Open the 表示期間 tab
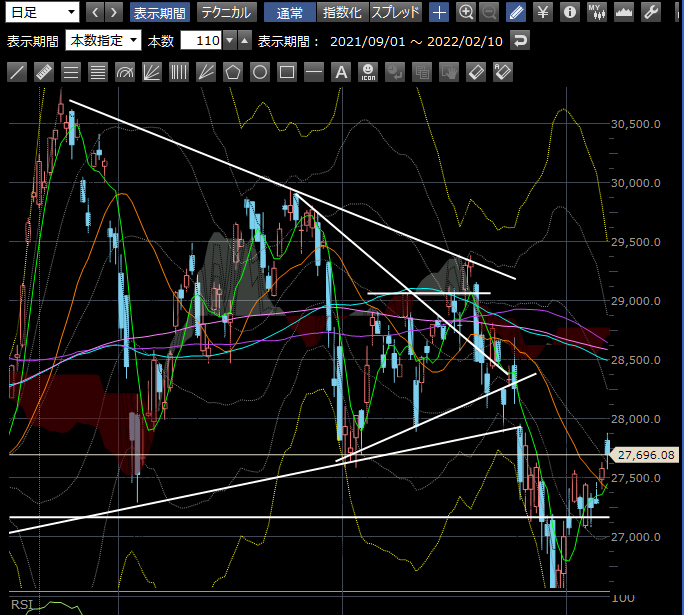Image resolution: width=684 pixels, height=615 pixels. (159, 13)
